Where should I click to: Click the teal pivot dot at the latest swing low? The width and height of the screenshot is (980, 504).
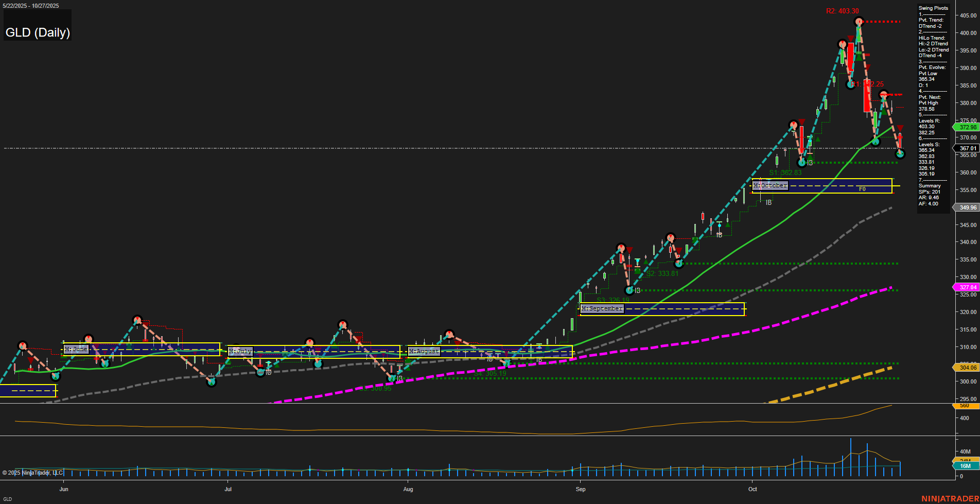pyautogui.click(x=900, y=154)
